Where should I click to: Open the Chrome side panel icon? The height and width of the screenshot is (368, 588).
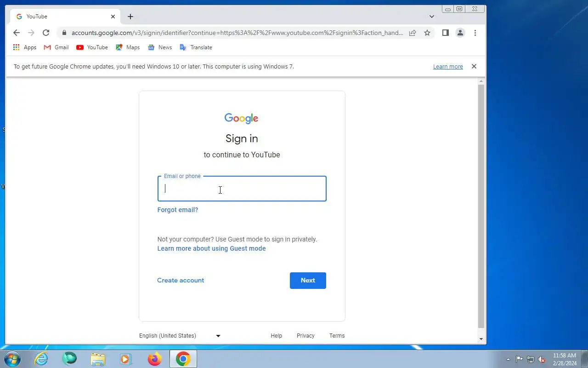[x=445, y=33]
